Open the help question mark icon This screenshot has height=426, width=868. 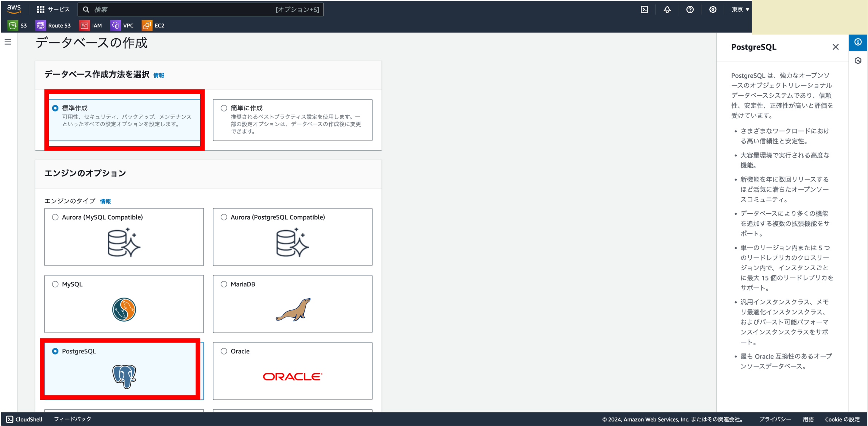coord(690,9)
